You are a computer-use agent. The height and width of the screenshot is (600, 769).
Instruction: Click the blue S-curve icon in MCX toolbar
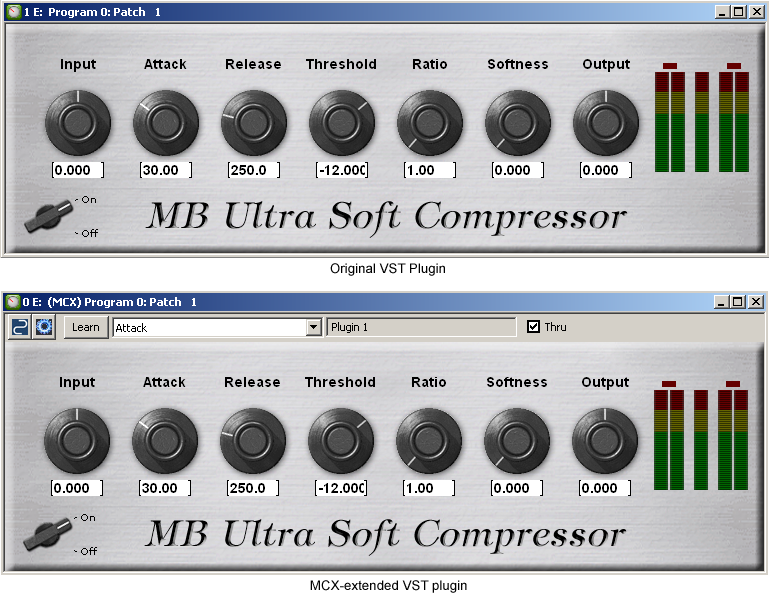[19, 327]
